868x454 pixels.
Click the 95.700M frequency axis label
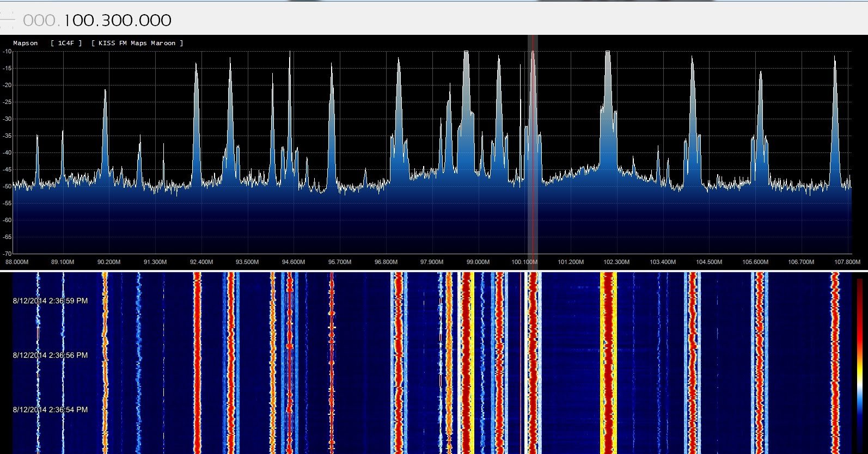click(x=340, y=262)
